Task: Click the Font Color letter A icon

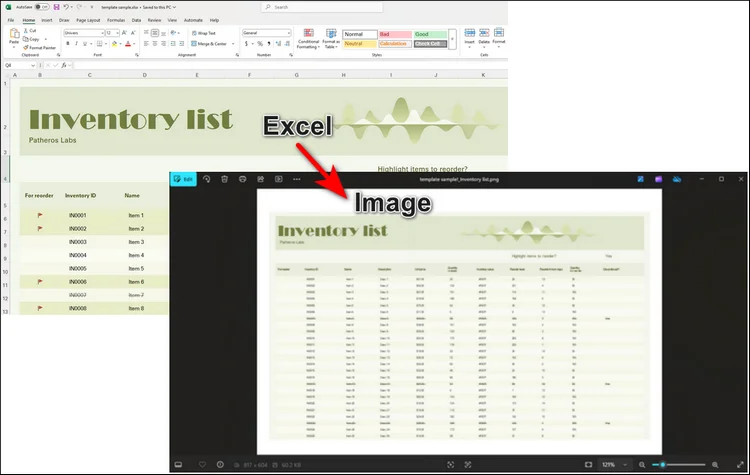Action: (x=128, y=44)
